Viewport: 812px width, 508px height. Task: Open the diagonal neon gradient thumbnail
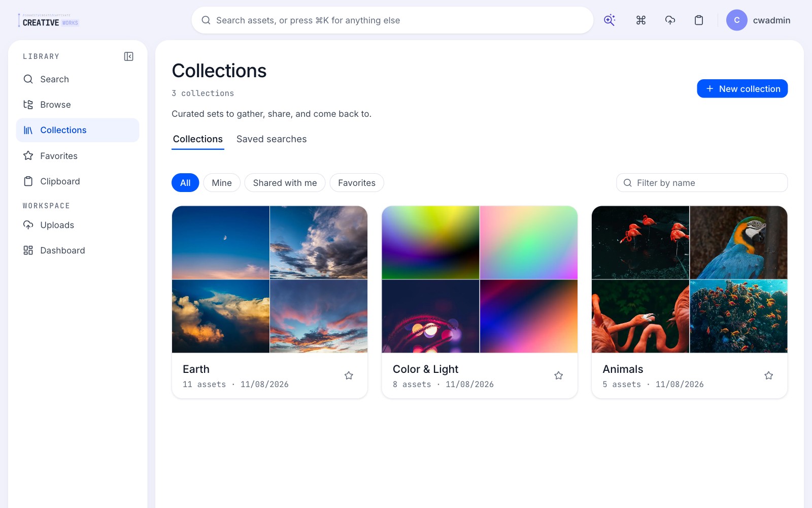point(529,316)
